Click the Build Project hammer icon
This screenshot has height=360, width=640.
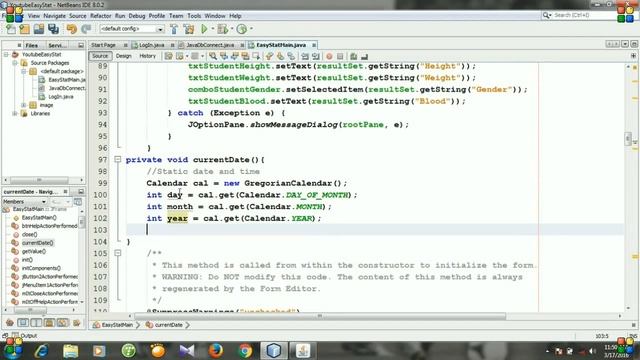[174, 29]
